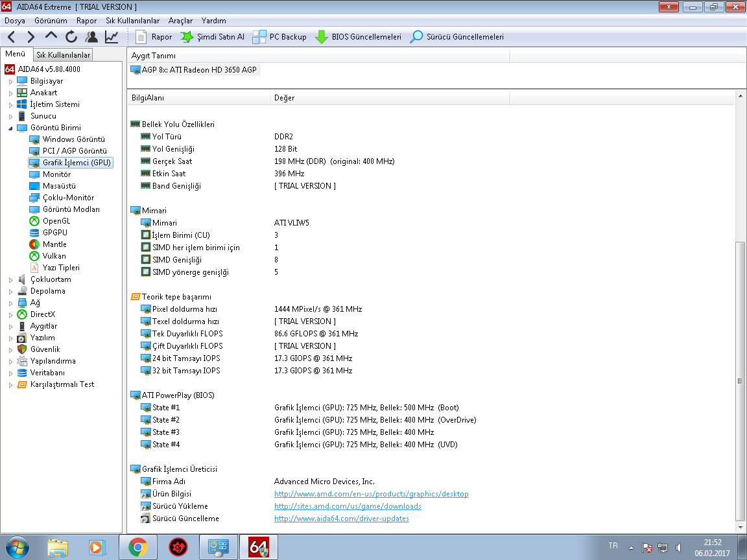Click scrollbar down arrow in details pane

(x=740, y=528)
